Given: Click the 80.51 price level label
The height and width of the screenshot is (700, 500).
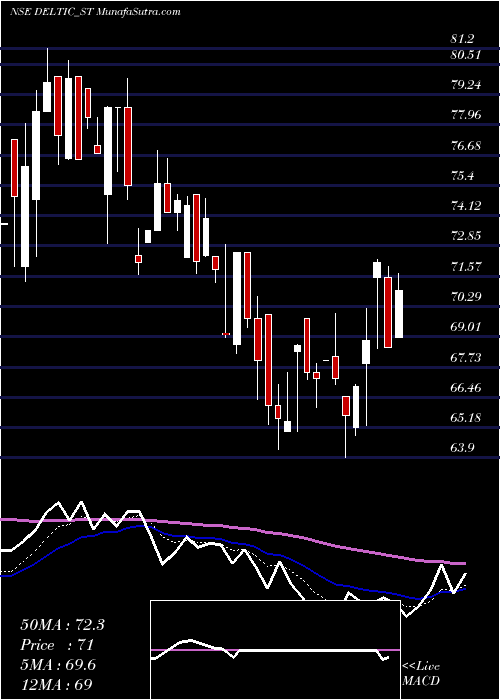Looking at the screenshot, I should point(466,55).
